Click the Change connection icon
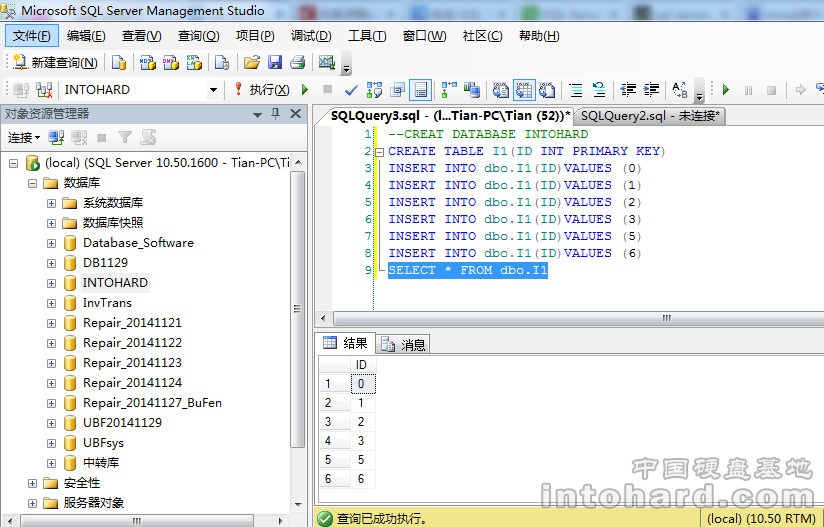 point(43,90)
